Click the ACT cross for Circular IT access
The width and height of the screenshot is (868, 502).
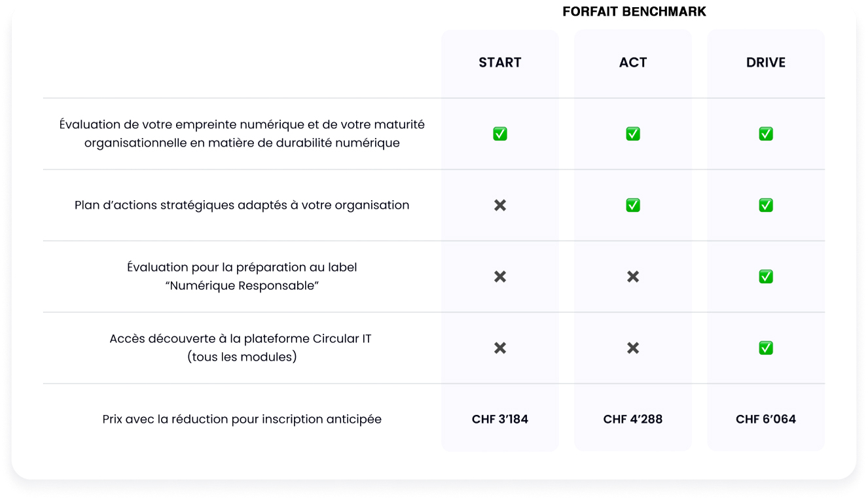click(633, 348)
